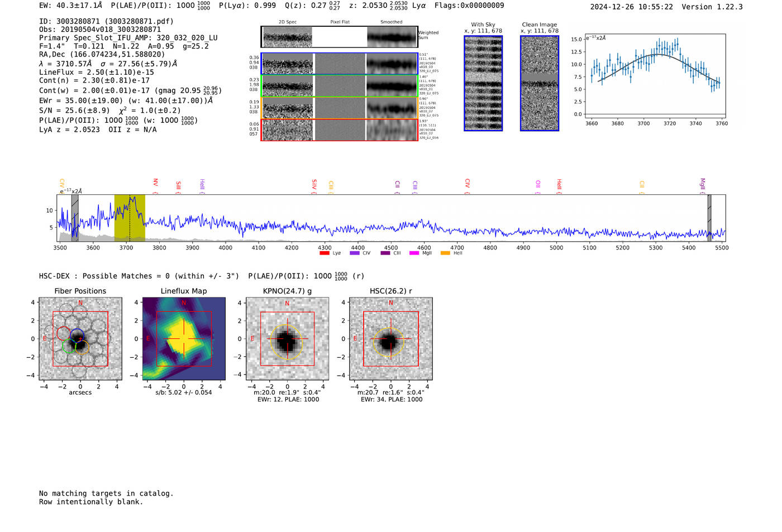Screen dimensions: 782x532
Task: Click the 'EWr: 12, PLAE: 1000' caption
Action: 288,400
